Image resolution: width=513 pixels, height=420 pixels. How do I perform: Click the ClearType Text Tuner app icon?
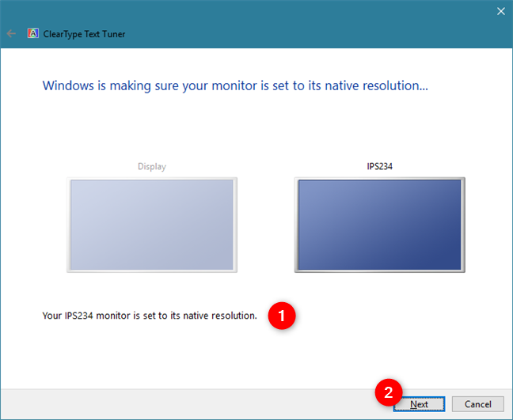(x=32, y=33)
